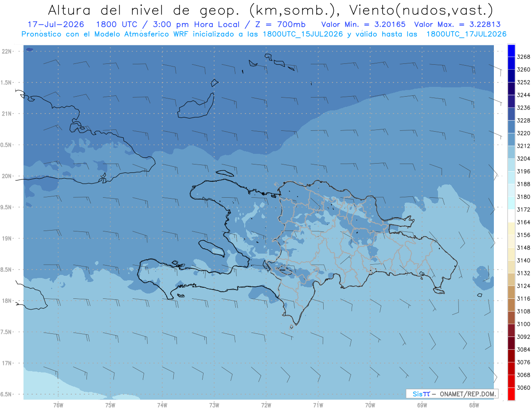The width and height of the screenshot is (532, 411).
Task: Click the 'Valor Min. = 3.20165' value
Action: tap(363, 24)
